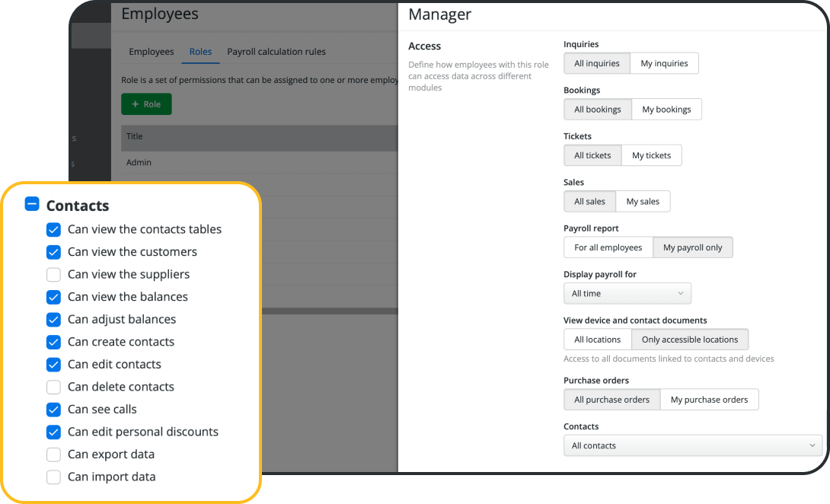The image size is (830, 504).
Task: Enable Can import data
Action: 53,477
